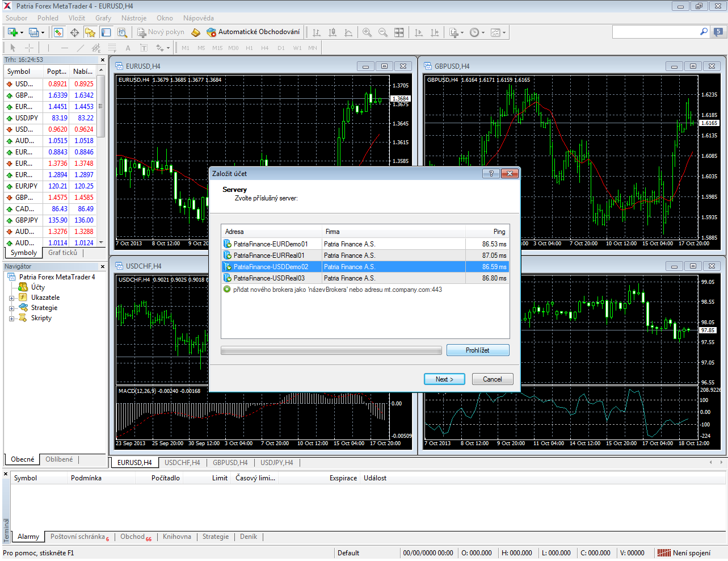This screenshot has width=728, height=561.
Task: Switch to bar chart icon
Action: (x=317, y=32)
